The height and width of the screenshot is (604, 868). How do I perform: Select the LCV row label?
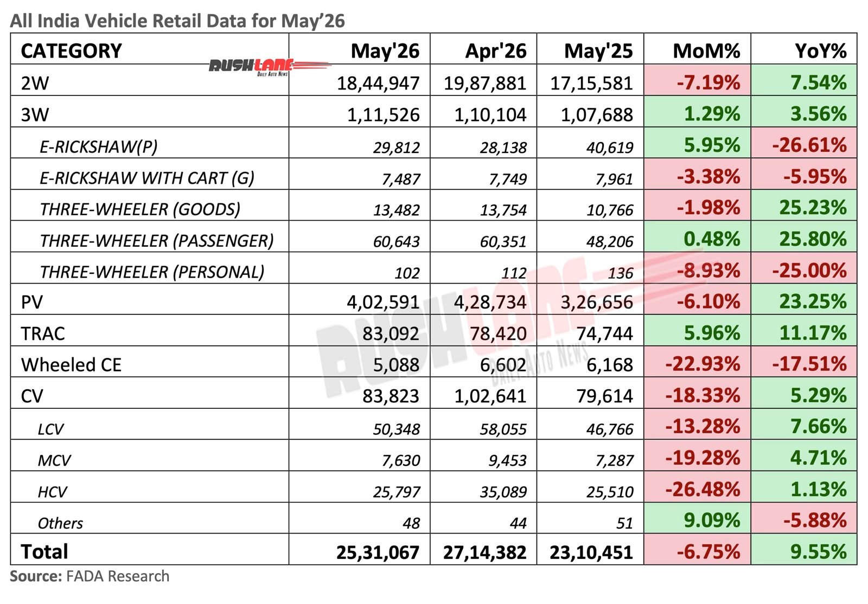50,429
